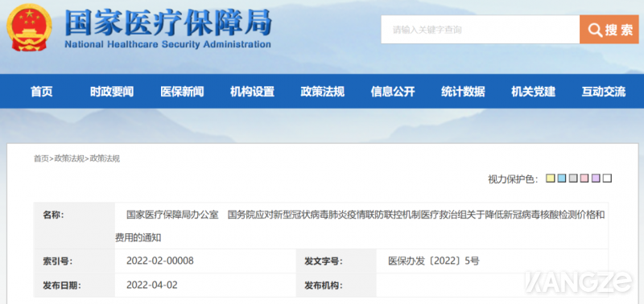
Task: Select the white eye-protection color swatch
Action: [607, 179]
